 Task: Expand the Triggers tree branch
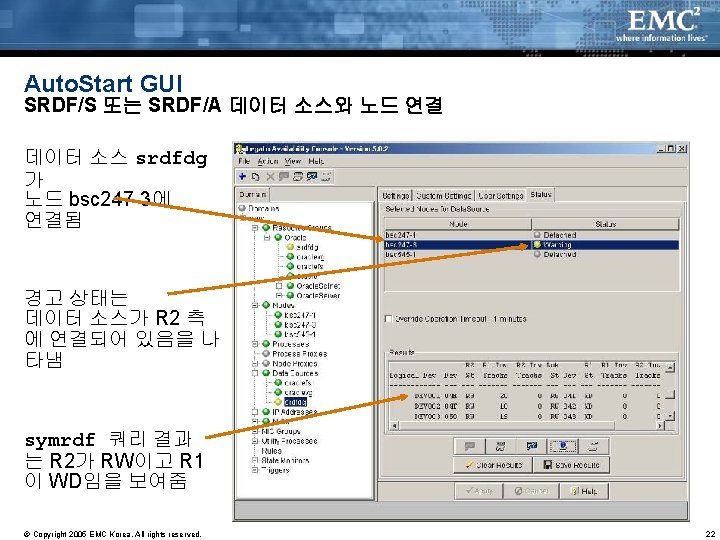point(255,470)
